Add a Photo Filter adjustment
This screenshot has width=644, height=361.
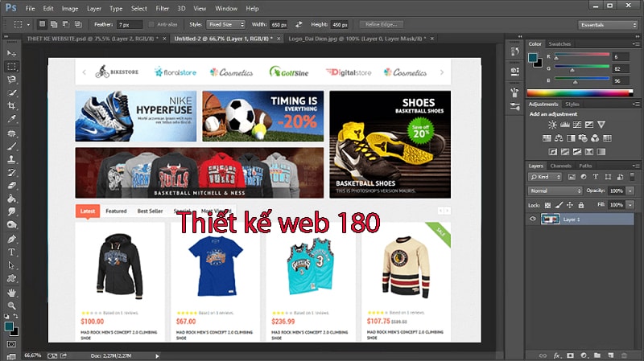tap(583, 138)
